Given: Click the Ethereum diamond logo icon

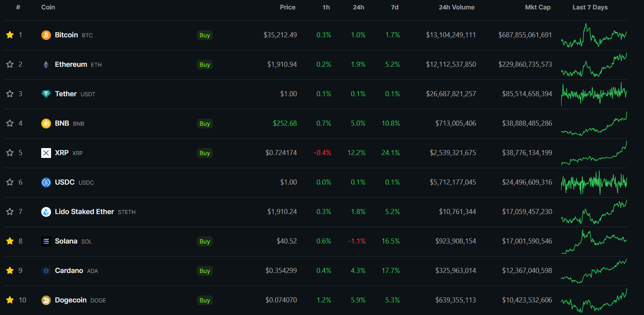Looking at the screenshot, I should 46,65.
